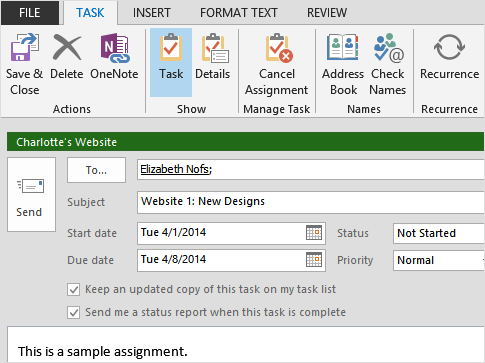
Task: Open the Due date calendar picker
Action: click(x=314, y=260)
